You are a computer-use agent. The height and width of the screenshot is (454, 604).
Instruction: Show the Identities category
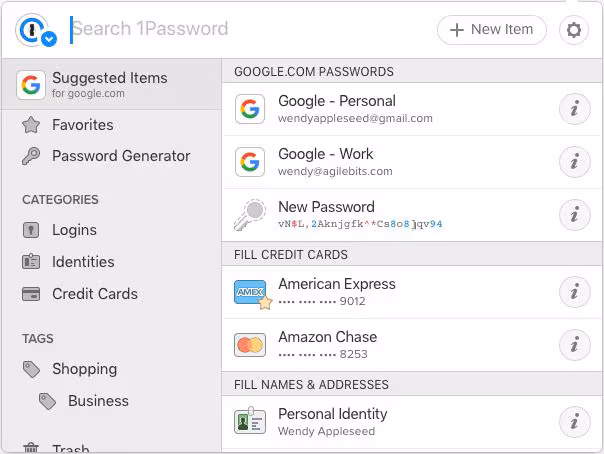pos(83,262)
